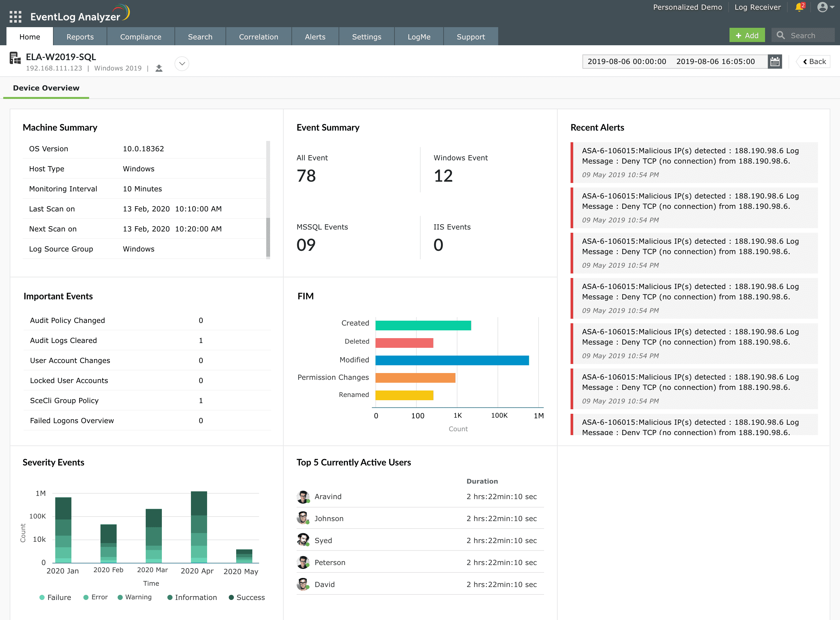The image size is (840, 620).
Task: Click the device server icon beside ELA-W2019-SQL
Action: (x=15, y=59)
